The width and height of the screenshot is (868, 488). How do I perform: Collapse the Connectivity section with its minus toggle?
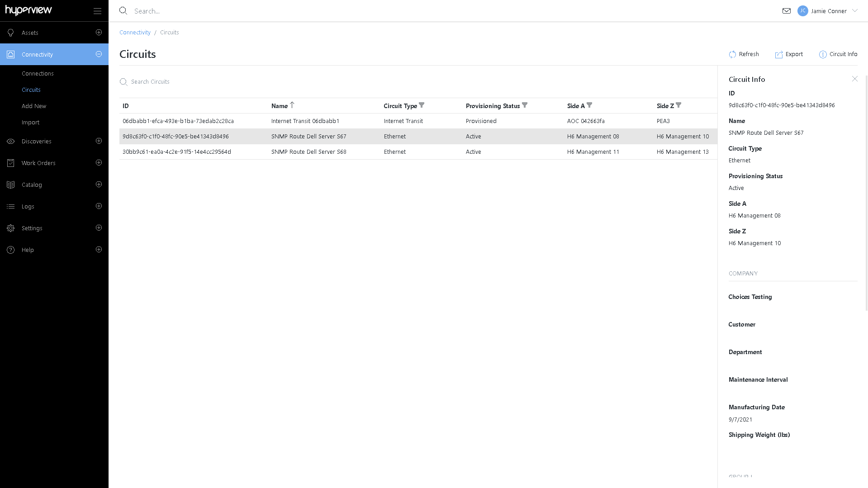(x=99, y=54)
